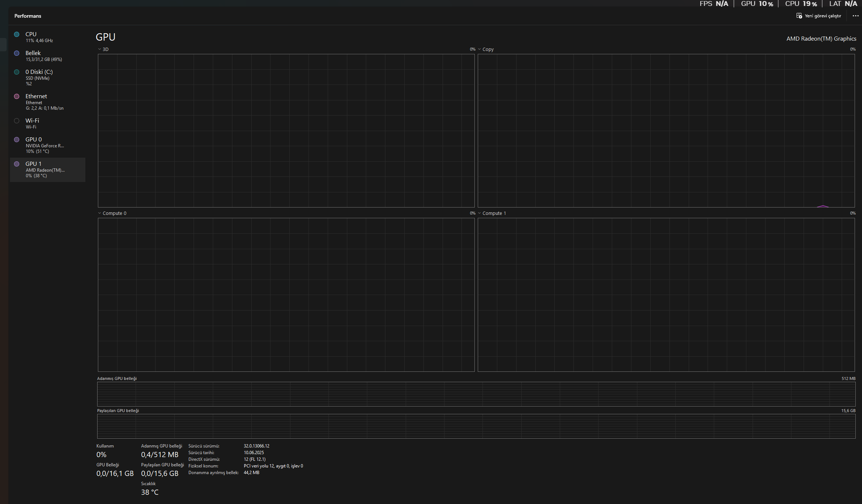Viewport: 862px width, 504px height.
Task: Click the Donanıma ayrılmış bellek label
Action: (213, 473)
